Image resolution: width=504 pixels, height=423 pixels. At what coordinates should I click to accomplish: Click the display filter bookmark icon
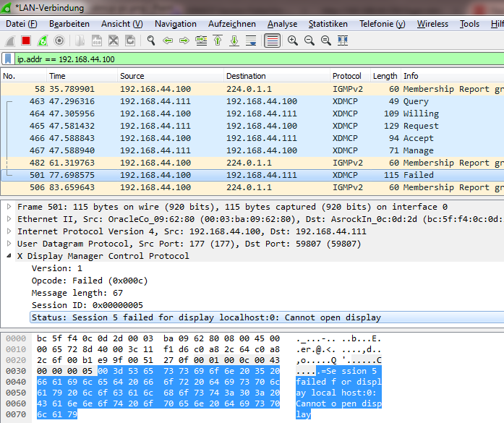tap(8, 59)
